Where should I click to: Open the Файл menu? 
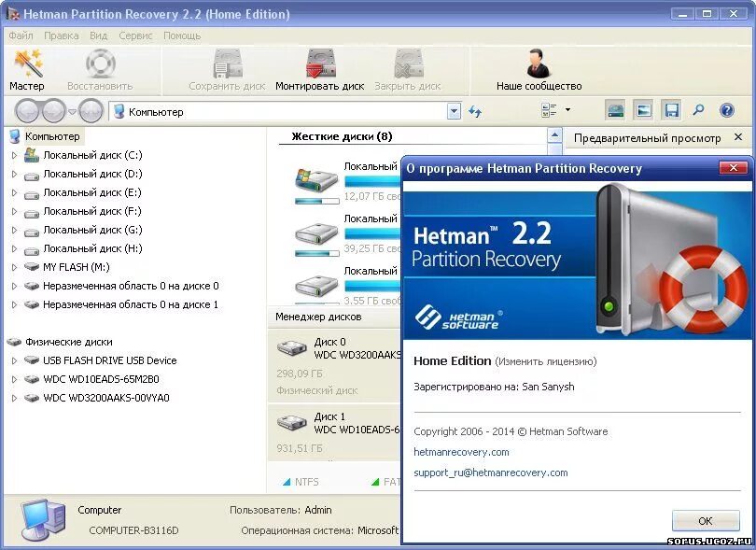pos(21,35)
